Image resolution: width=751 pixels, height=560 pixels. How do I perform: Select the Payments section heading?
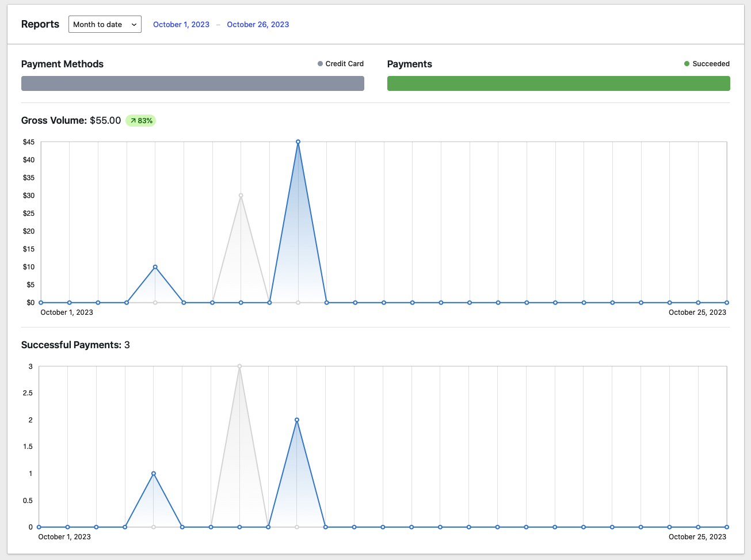point(409,64)
